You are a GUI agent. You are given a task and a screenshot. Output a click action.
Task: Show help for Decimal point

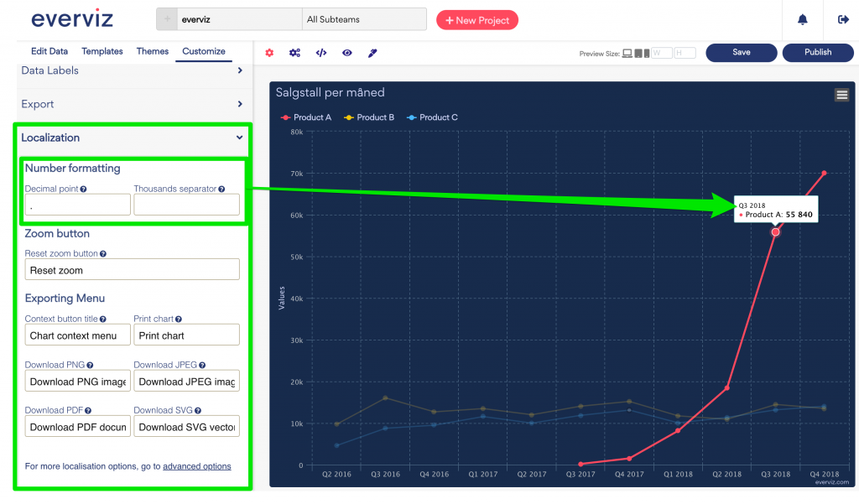tap(83, 189)
